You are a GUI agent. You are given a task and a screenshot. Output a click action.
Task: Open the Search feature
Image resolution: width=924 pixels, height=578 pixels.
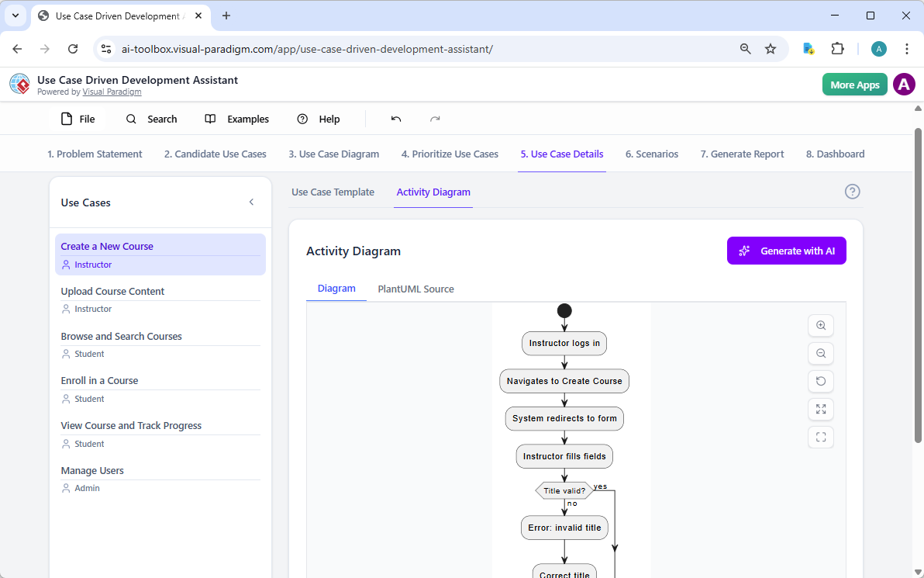151,119
